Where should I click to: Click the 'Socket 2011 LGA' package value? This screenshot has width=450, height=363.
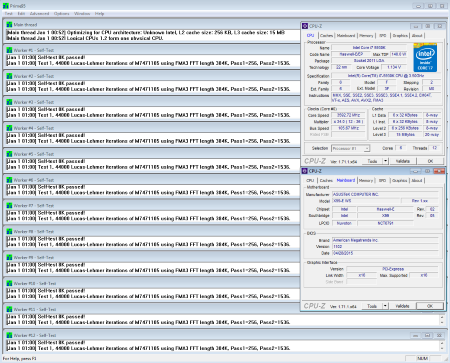(x=369, y=61)
